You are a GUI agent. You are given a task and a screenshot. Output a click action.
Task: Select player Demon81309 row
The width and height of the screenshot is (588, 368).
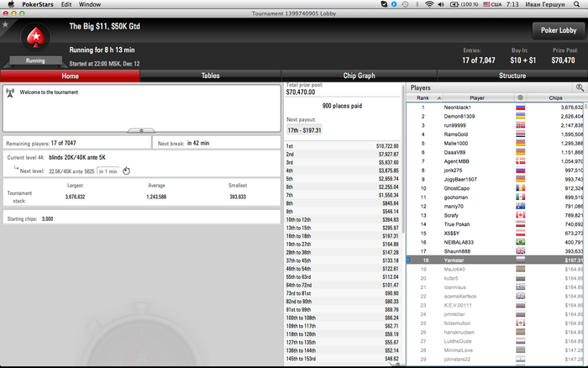click(x=495, y=116)
